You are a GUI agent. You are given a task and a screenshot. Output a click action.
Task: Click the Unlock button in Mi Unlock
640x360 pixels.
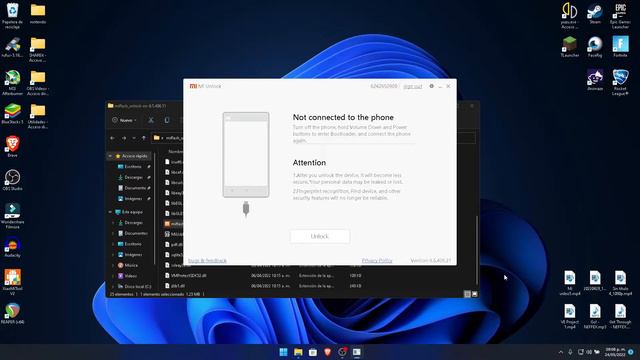click(320, 236)
